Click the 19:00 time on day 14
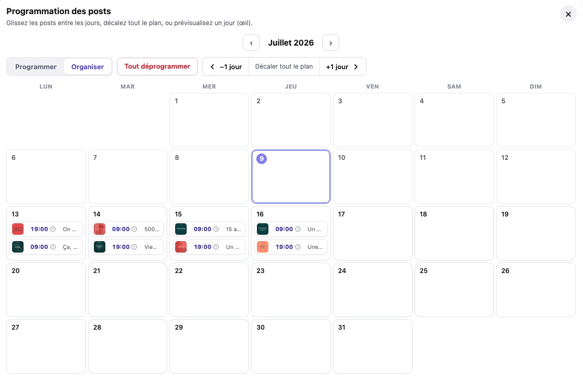 pyautogui.click(x=121, y=247)
